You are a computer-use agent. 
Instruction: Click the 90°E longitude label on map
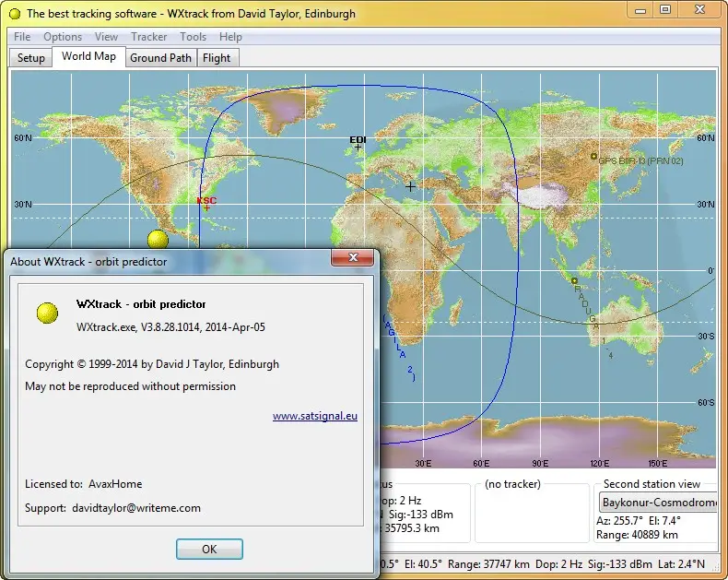(x=540, y=463)
